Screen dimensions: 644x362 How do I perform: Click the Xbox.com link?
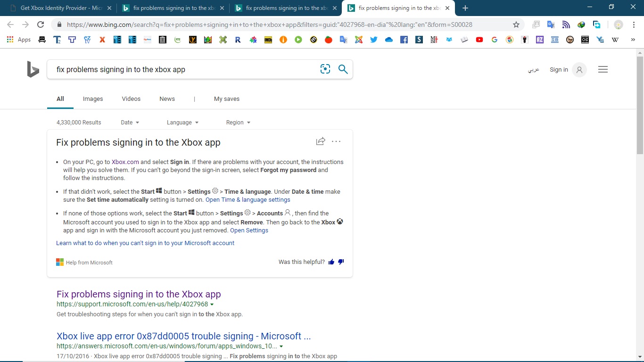125,162
